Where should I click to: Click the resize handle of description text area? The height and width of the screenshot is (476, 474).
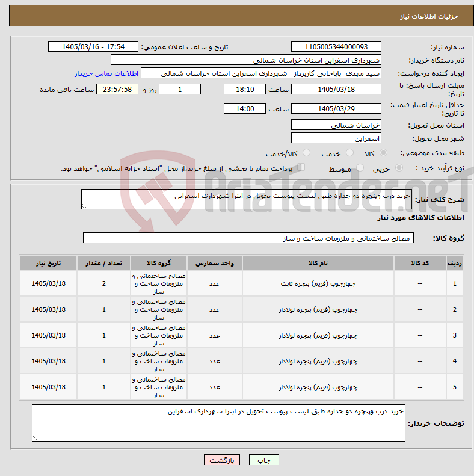coord(84,206)
